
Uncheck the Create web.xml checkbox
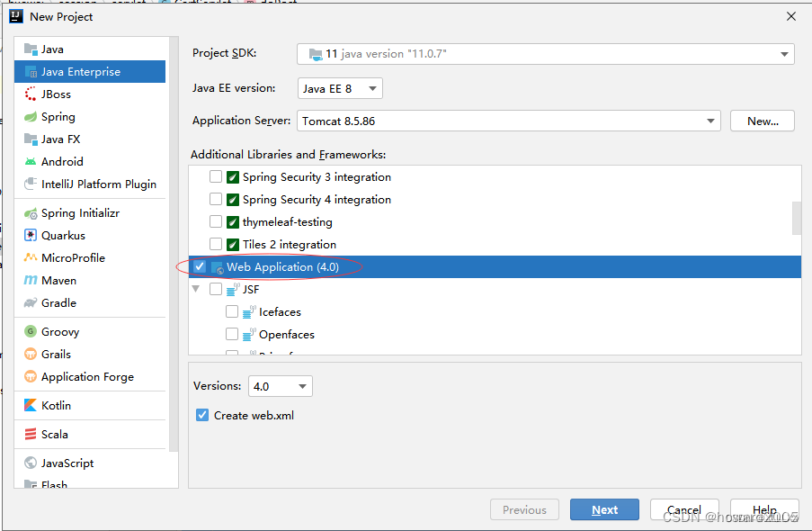pyautogui.click(x=202, y=416)
